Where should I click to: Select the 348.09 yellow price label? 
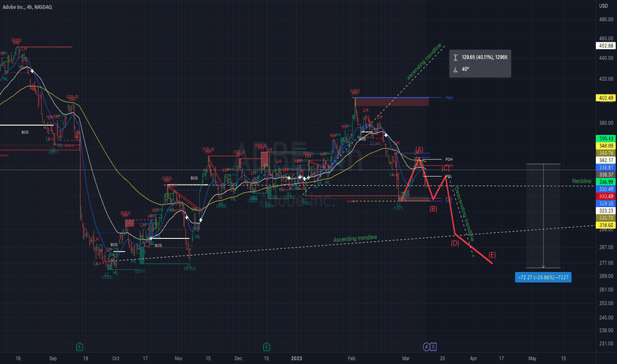(606, 146)
